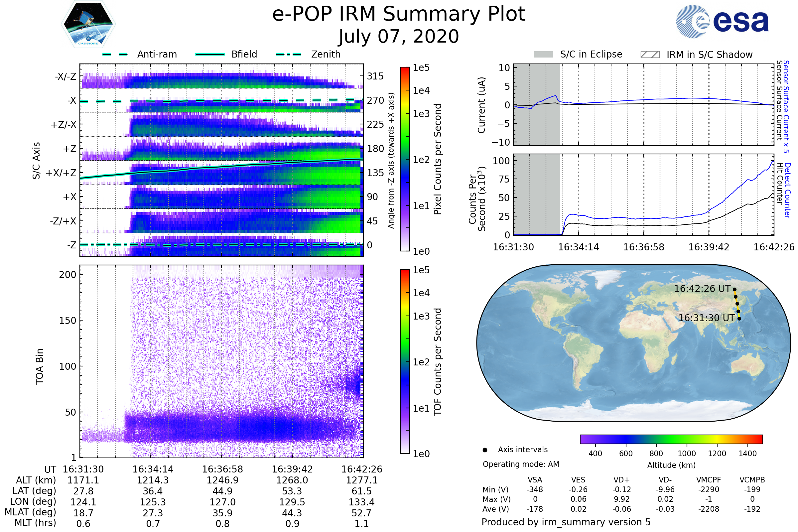
Task: Click the July 07, 2020 date heading
Action: point(399,36)
